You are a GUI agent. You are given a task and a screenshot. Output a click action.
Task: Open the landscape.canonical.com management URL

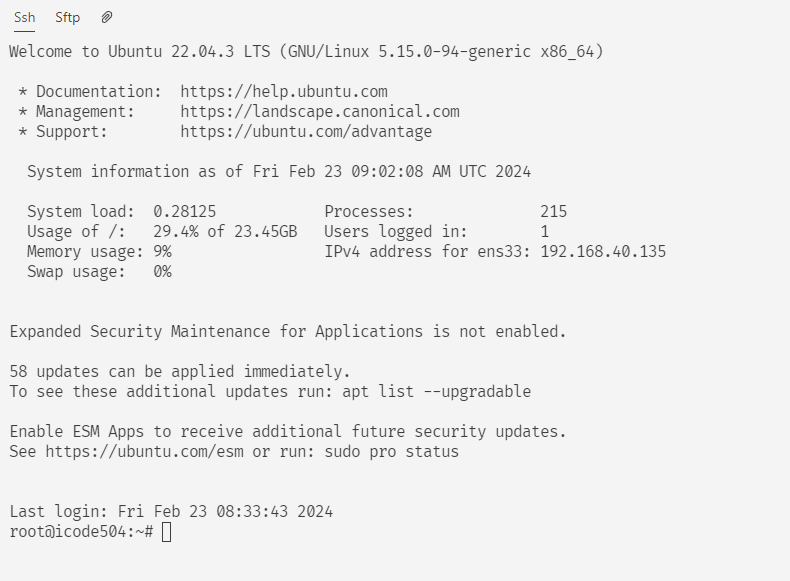coord(319,112)
